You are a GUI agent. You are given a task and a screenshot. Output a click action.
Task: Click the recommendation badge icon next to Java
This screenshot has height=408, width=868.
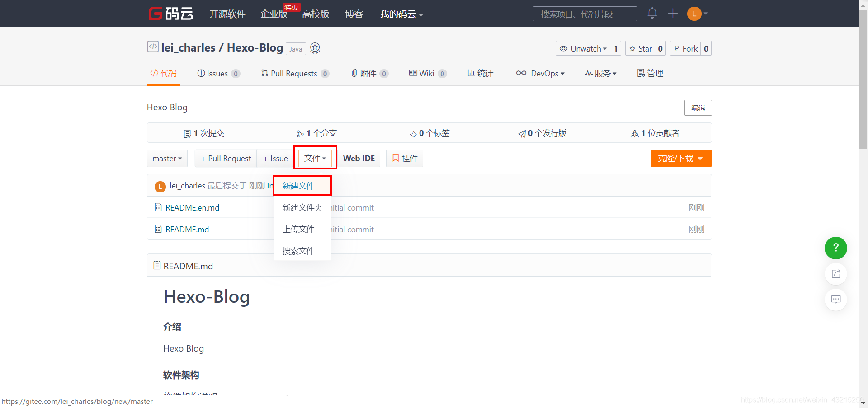pyautogui.click(x=315, y=48)
